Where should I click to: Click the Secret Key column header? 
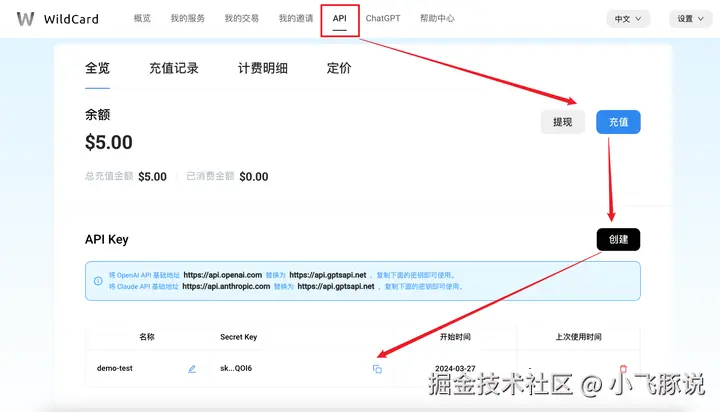click(239, 337)
